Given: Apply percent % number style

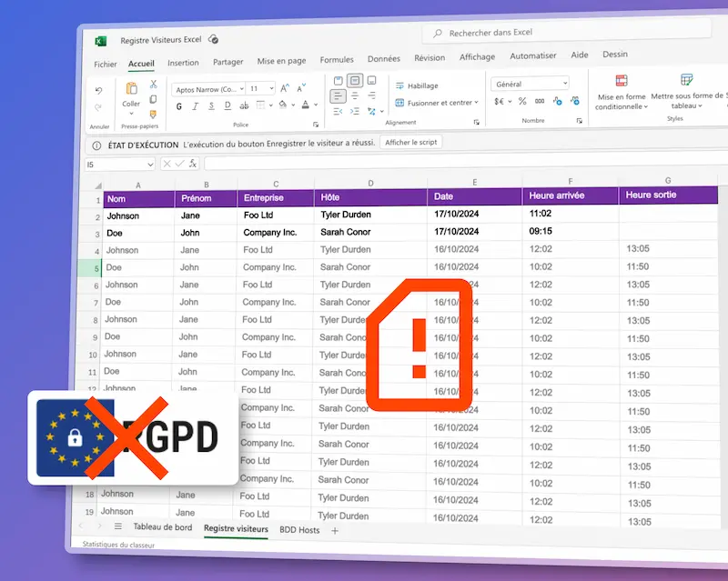Looking at the screenshot, I should [x=522, y=101].
